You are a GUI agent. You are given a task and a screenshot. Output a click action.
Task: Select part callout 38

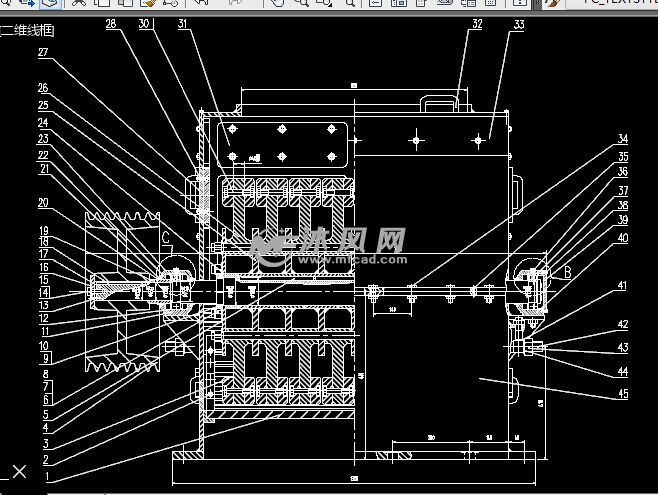pos(623,205)
